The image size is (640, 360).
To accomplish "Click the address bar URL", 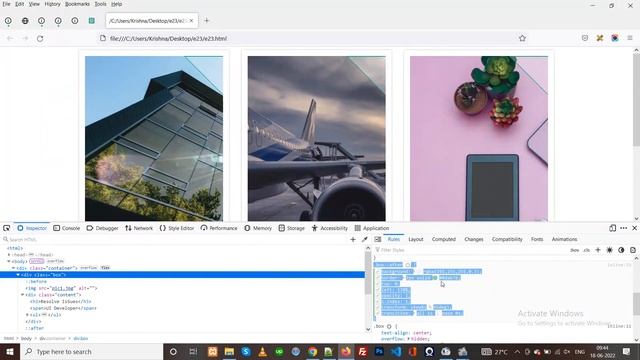I will [168, 38].
